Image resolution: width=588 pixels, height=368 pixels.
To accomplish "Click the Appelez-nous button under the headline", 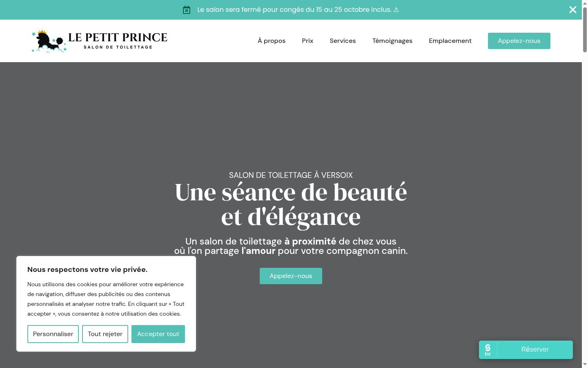I will (x=291, y=276).
